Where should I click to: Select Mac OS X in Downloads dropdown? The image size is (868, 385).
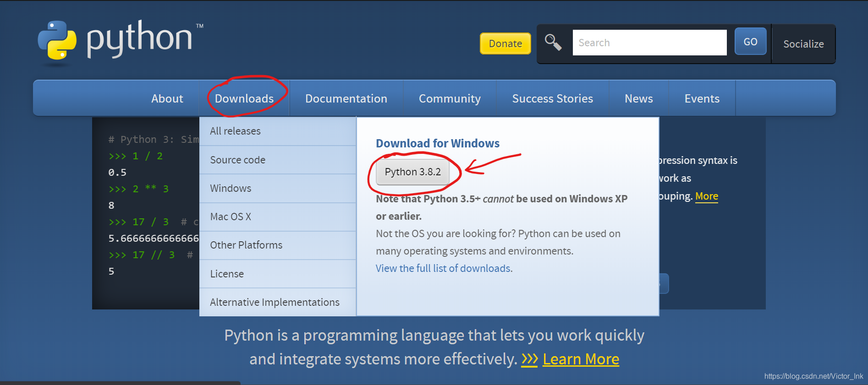pyautogui.click(x=278, y=217)
